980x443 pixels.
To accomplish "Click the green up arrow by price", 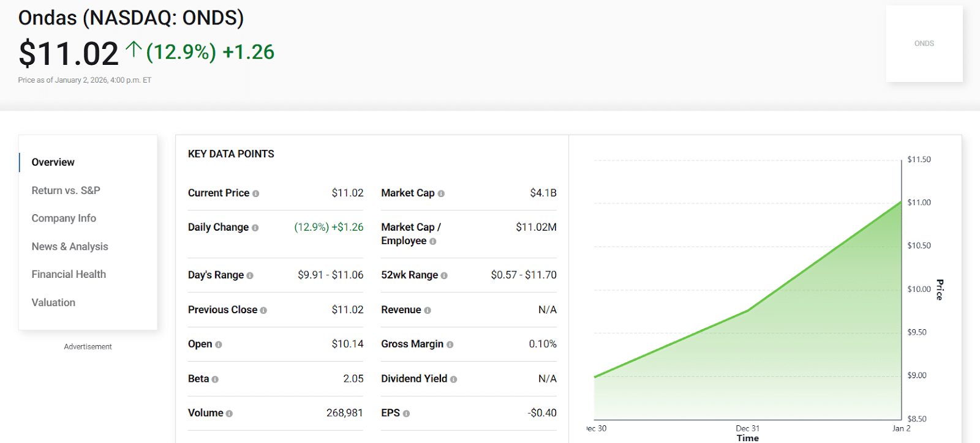I will click(134, 50).
